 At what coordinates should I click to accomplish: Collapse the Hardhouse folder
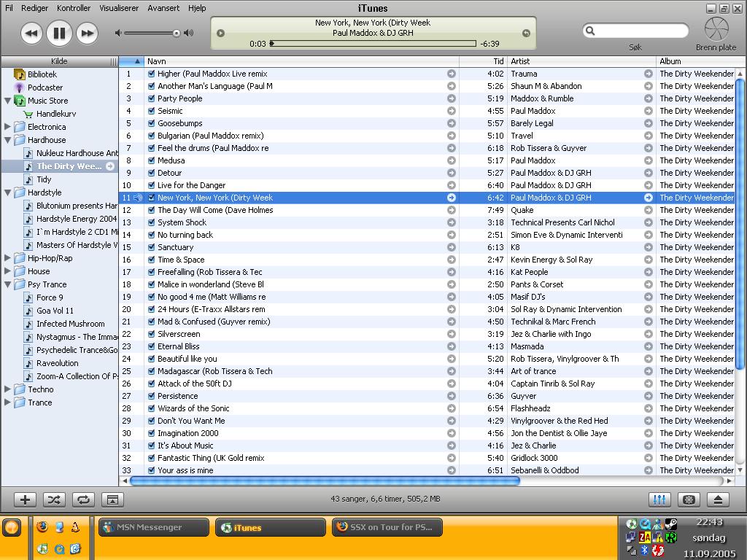7,140
